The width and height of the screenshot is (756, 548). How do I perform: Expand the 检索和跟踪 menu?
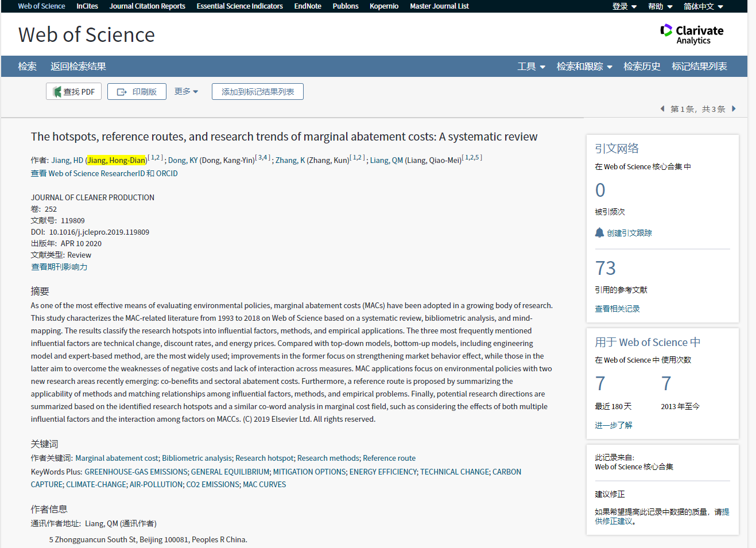[x=584, y=67]
